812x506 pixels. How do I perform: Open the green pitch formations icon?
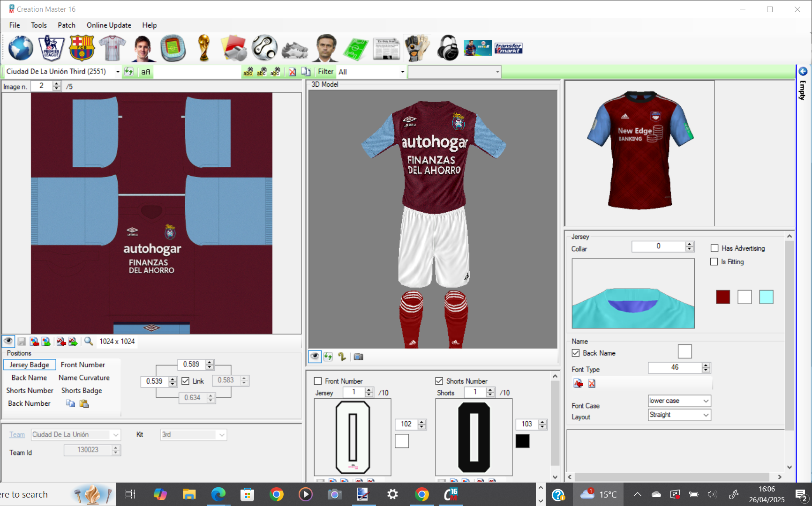click(356, 49)
